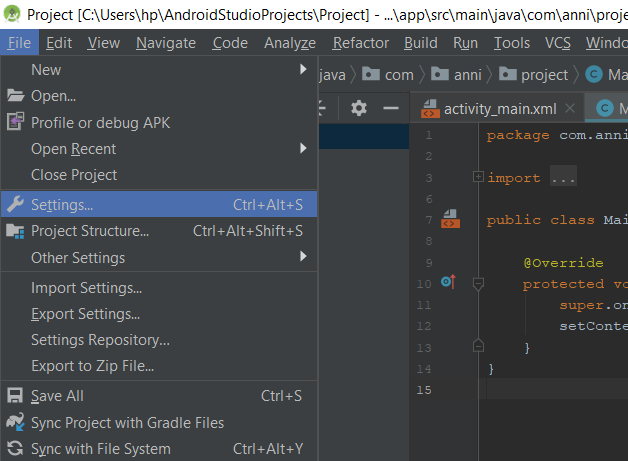Click the Sync Project with Gradle Files icon
628x461 pixels.
point(15,423)
